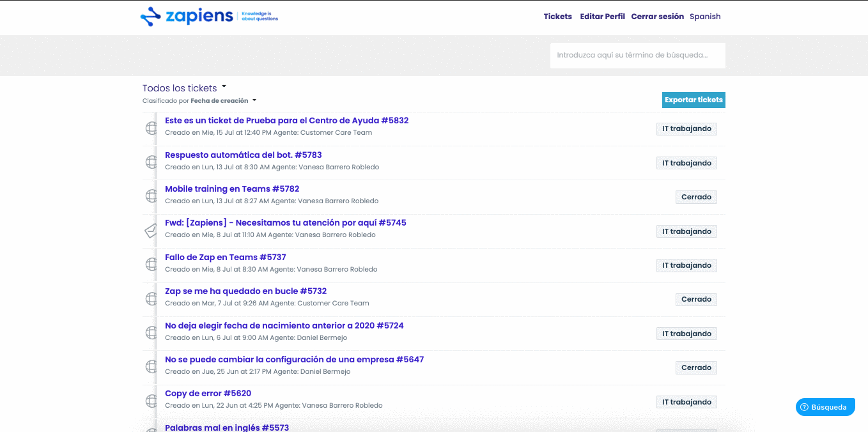868x432 pixels.
Task: Change the Spanish language selector
Action: (x=705, y=17)
